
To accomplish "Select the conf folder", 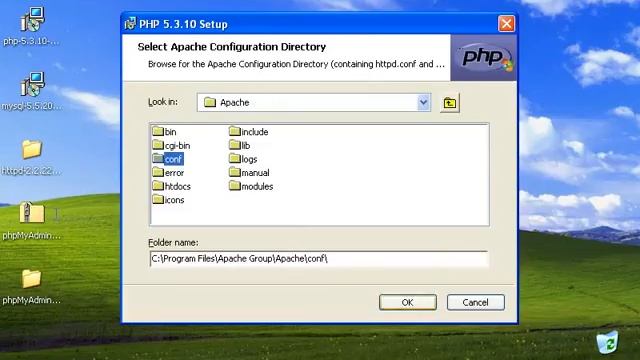I will [x=167, y=159].
